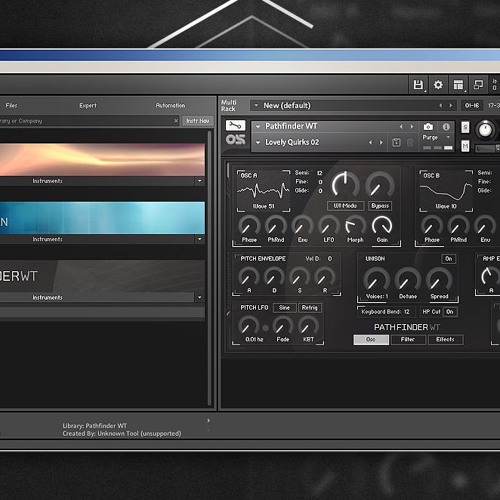Click the OSC A Semi value 12

(320, 173)
